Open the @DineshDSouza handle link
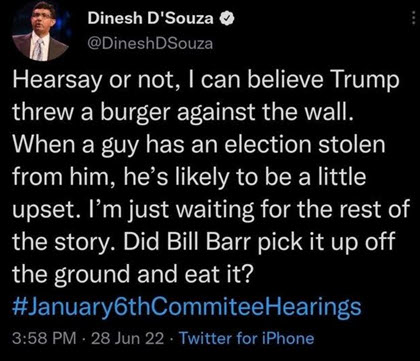This screenshot has width=420, height=361. 150,43
